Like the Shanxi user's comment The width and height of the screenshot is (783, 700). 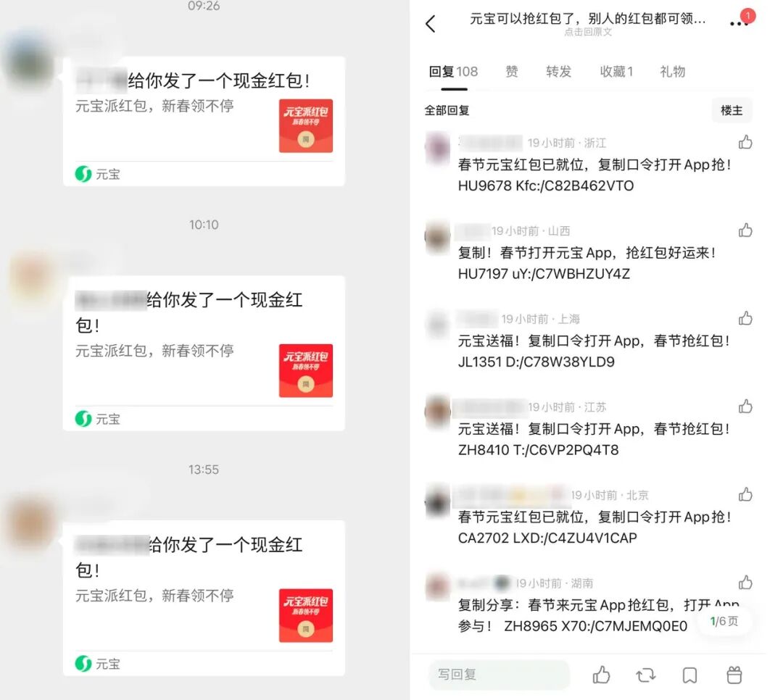click(x=745, y=230)
